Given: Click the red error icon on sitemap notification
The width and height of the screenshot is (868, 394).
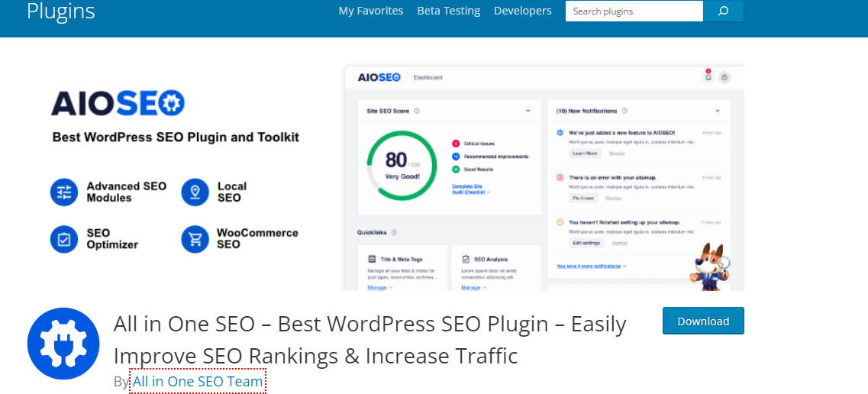Looking at the screenshot, I should pos(560,178).
